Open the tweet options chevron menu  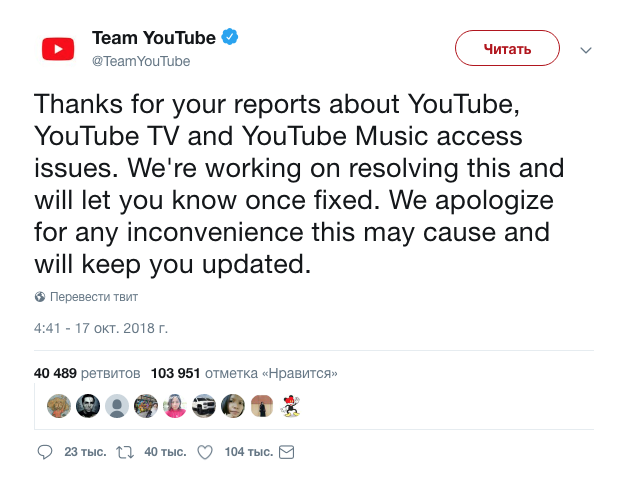click(x=586, y=49)
